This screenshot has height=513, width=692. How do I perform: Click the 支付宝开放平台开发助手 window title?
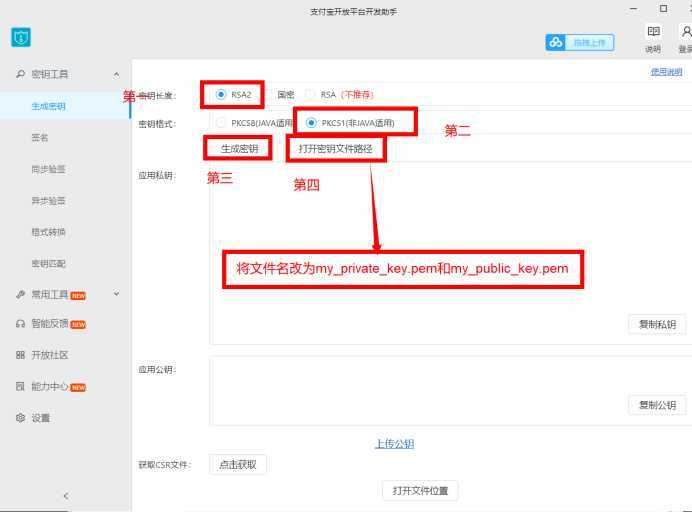coord(353,11)
